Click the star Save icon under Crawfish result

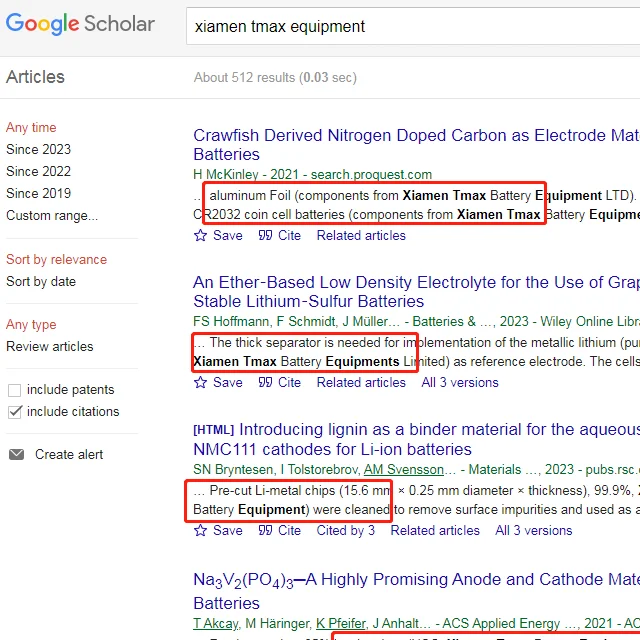(200, 236)
